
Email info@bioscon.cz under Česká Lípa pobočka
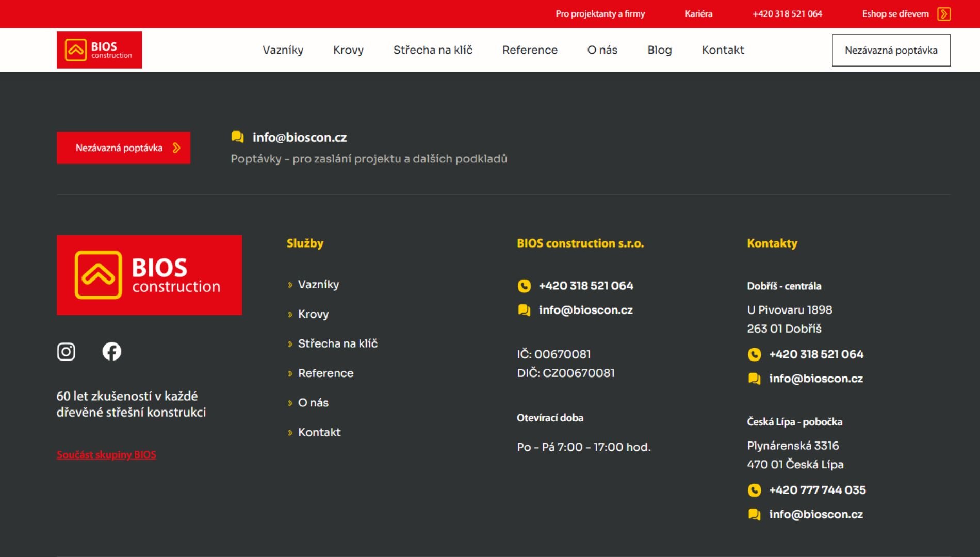(816, 514)
